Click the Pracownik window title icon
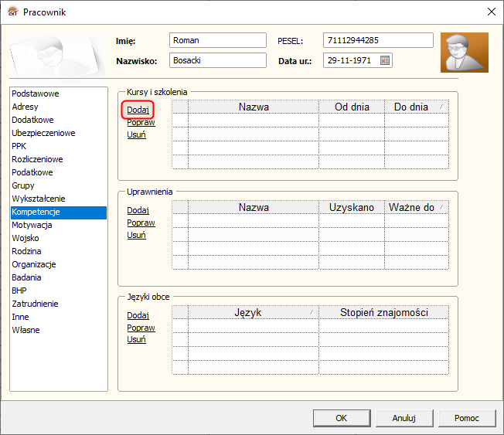The height and width of the screenshot is (435, 504). click(13, 12)
